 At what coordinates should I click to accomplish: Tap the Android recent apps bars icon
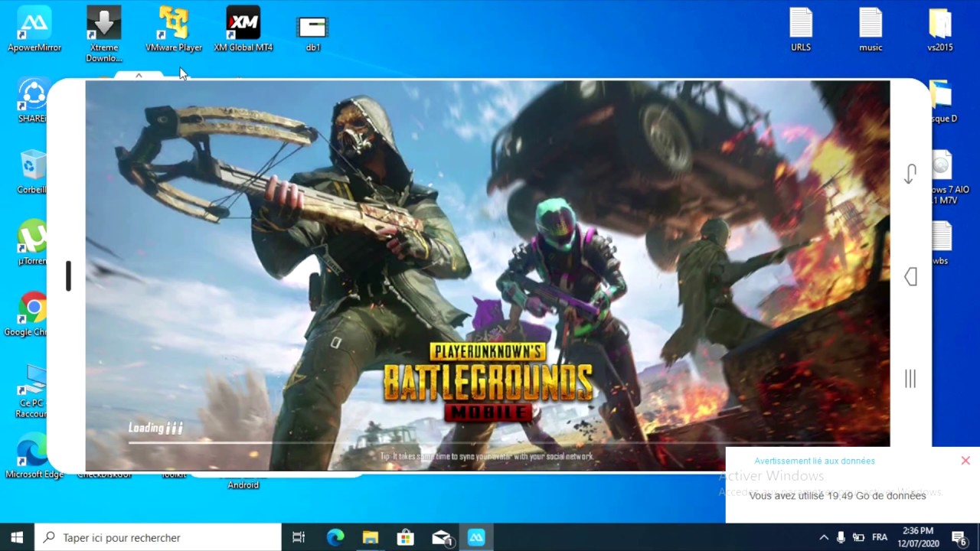coord(910,378)
